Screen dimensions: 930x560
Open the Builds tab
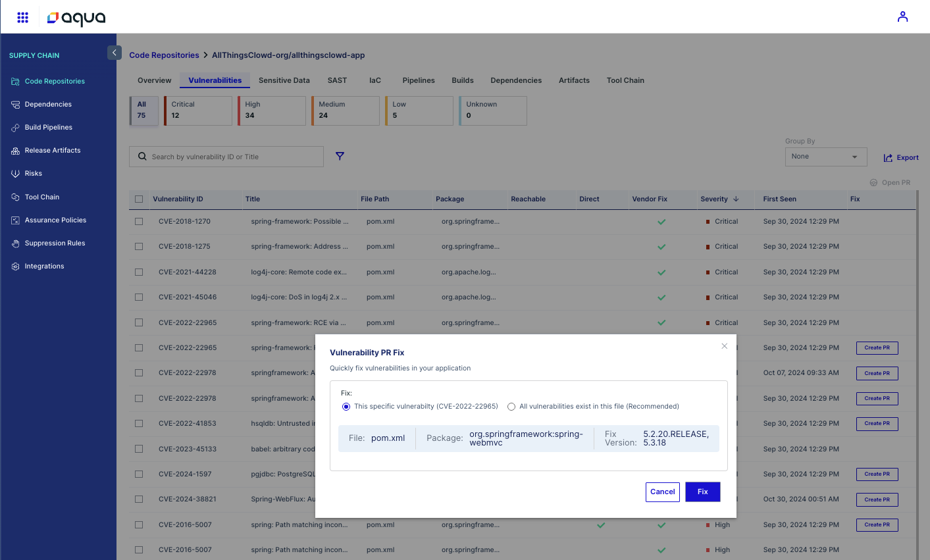pos(463,80)
